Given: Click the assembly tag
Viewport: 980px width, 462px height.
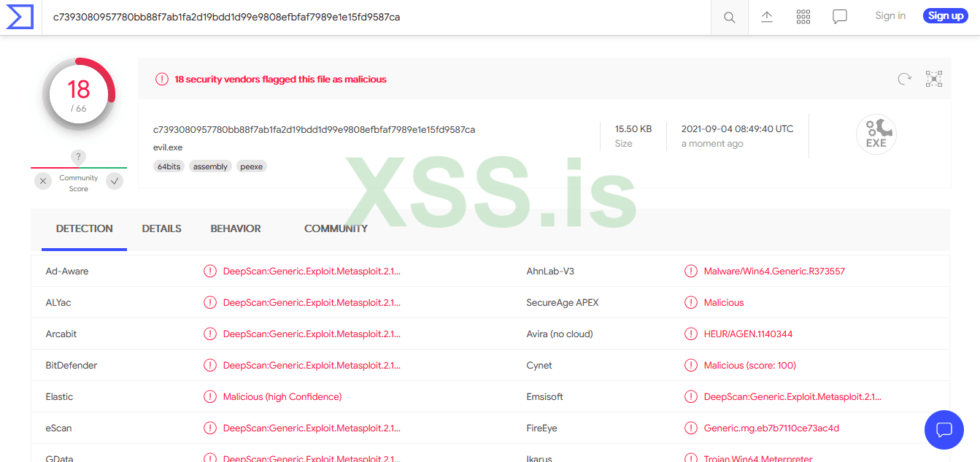Looking at the screenshot, I should pyautogui.click(x=210, y=167).
